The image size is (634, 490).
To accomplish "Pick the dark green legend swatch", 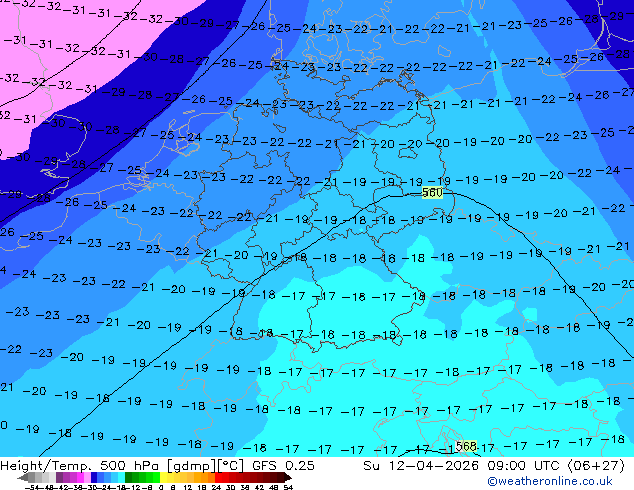I will click(129, 477).
